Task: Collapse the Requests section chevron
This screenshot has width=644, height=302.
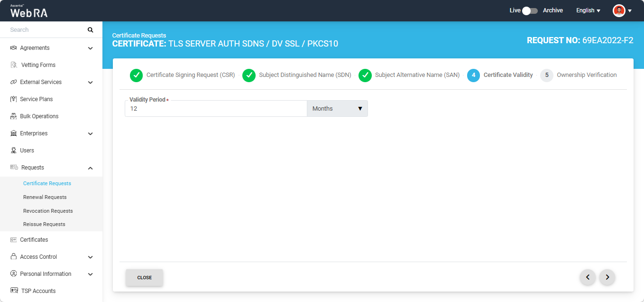Action: [x=91, y=168]
